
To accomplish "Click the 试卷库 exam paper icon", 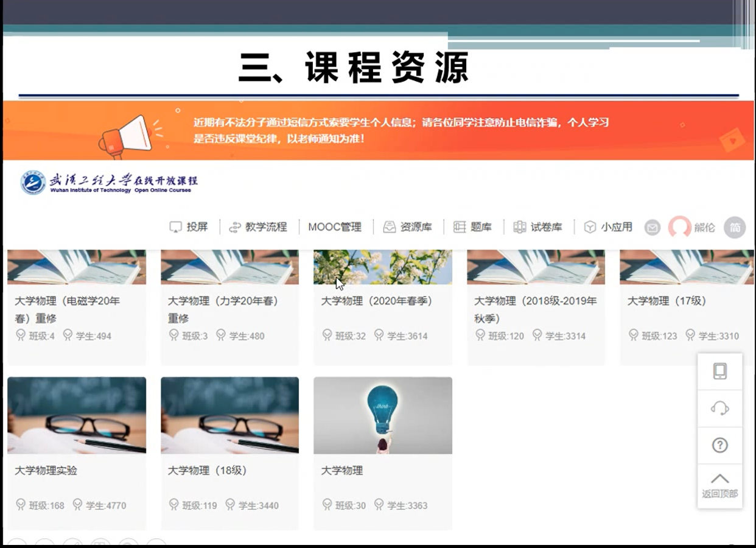I will (x=519, y=227).
